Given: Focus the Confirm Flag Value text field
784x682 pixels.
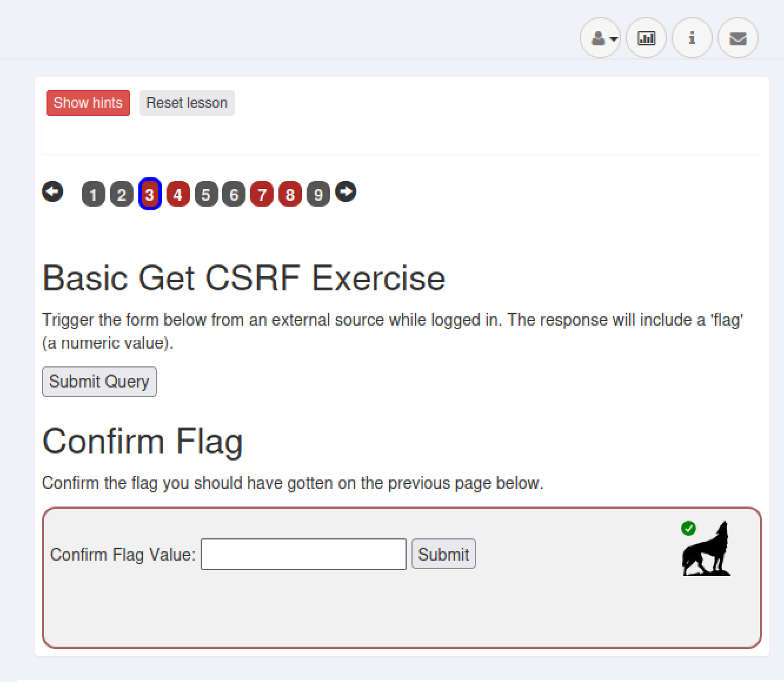Looking at the screenshot, I should click(303, 554).
